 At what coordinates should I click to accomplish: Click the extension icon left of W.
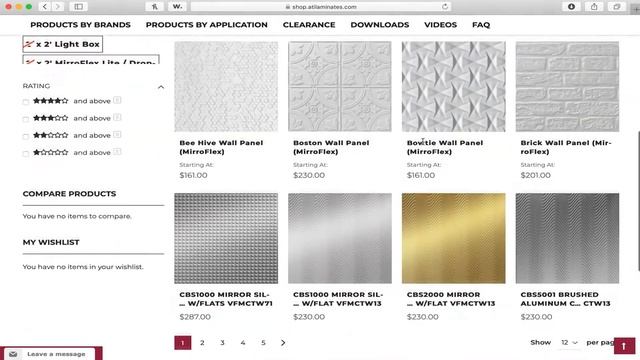(x=154, y=7)
